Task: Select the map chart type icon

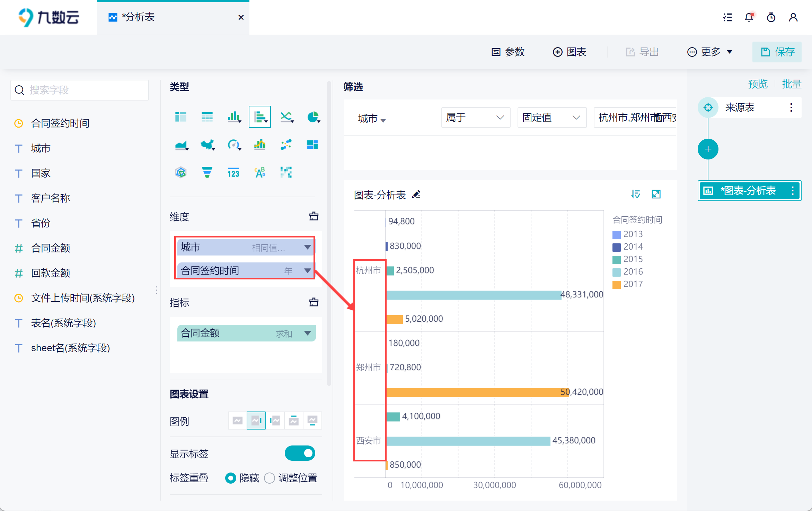Action: point(207,145)
